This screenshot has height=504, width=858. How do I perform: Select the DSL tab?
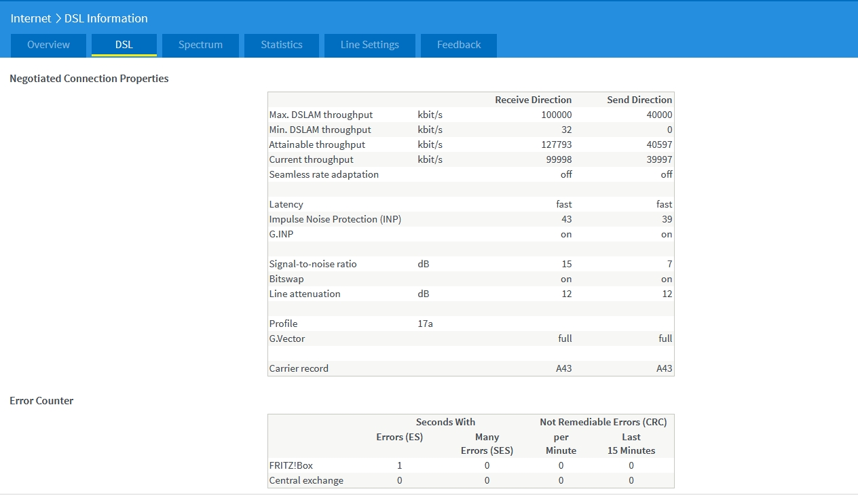pyautogui.click(x=124, y=45)
